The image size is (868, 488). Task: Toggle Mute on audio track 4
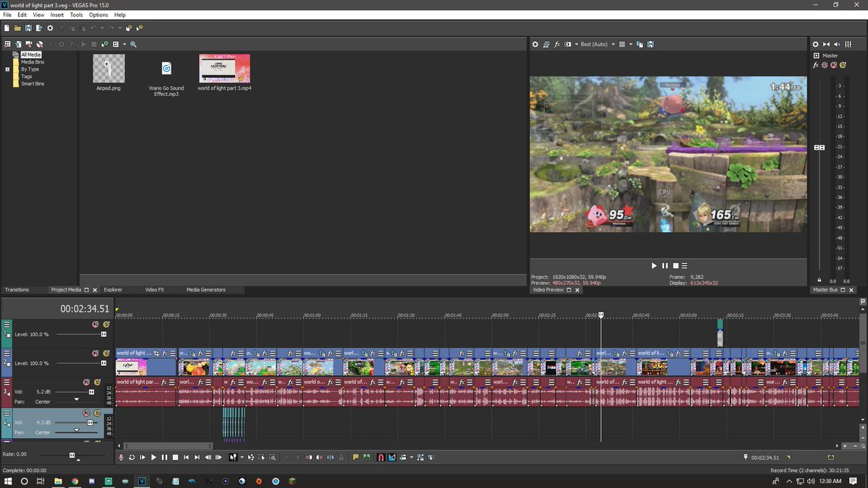(x=86, y=413)
